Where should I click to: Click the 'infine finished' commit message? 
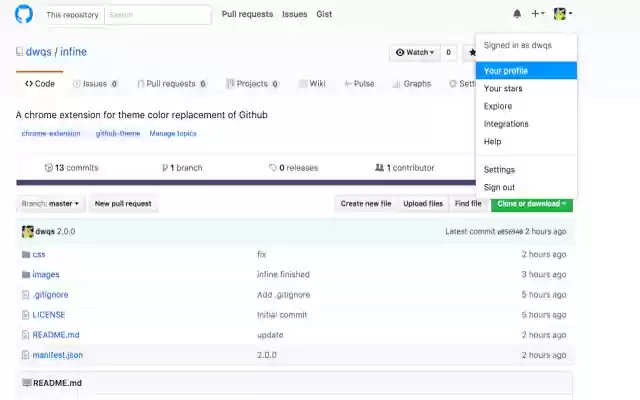283,274
